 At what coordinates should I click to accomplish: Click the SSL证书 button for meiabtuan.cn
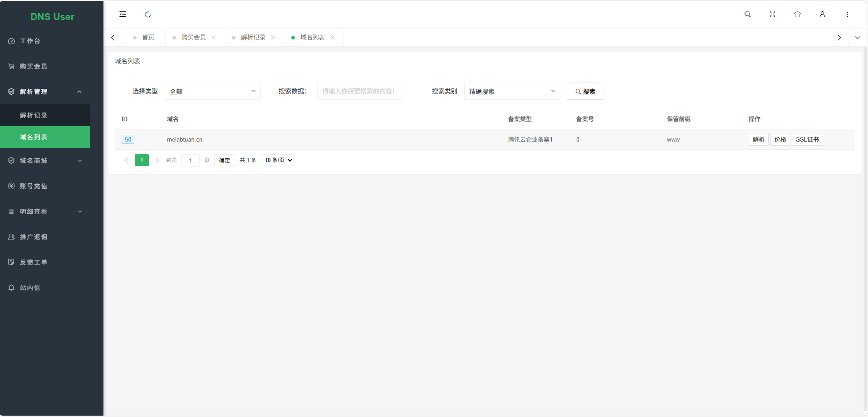tap(807, 139)
